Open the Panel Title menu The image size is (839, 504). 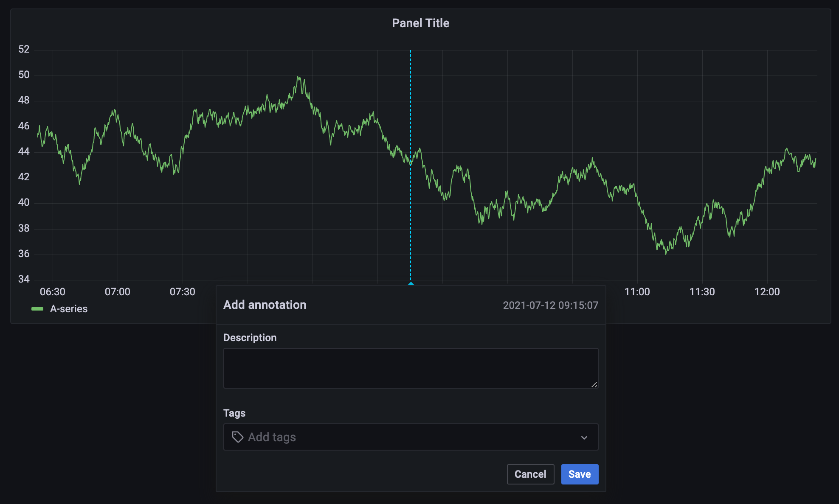click(420, 23)
